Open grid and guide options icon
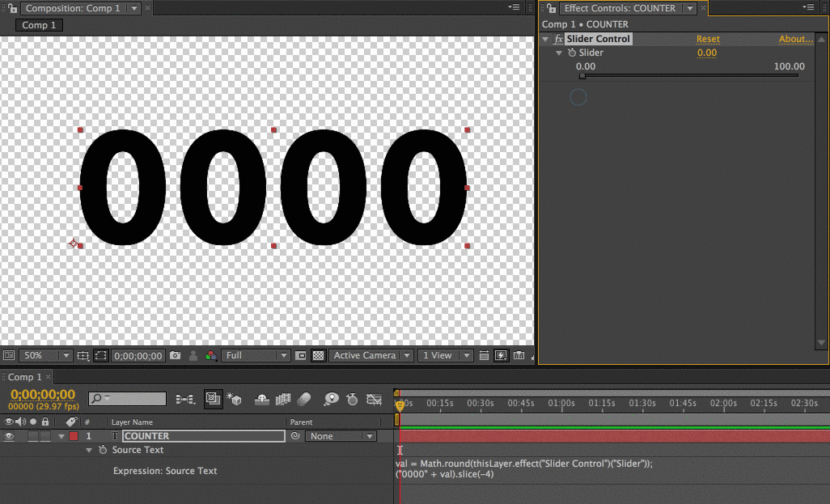Image resolution: width=830 pixels, height=504 pixels. 83,356
